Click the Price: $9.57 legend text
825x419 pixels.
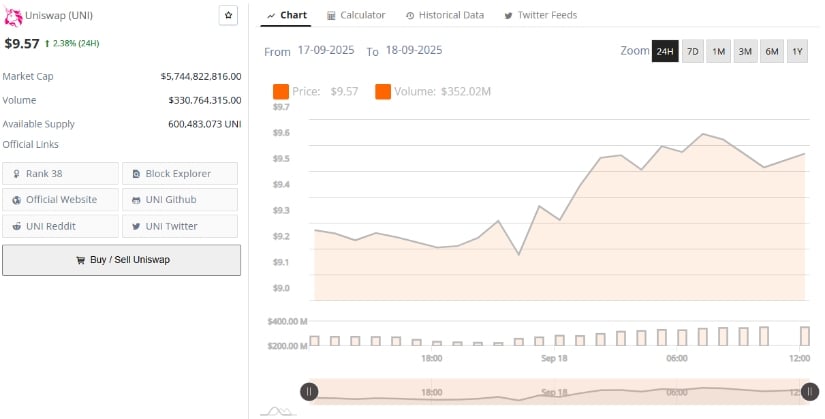pyautogui.click(x=325, y=92)
